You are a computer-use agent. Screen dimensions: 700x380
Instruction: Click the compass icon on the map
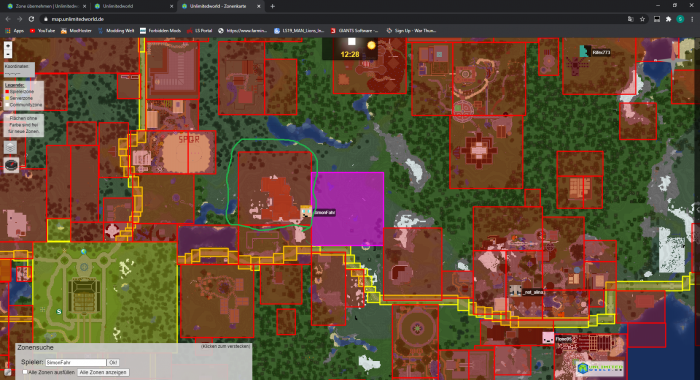click(x=11, y=165)
